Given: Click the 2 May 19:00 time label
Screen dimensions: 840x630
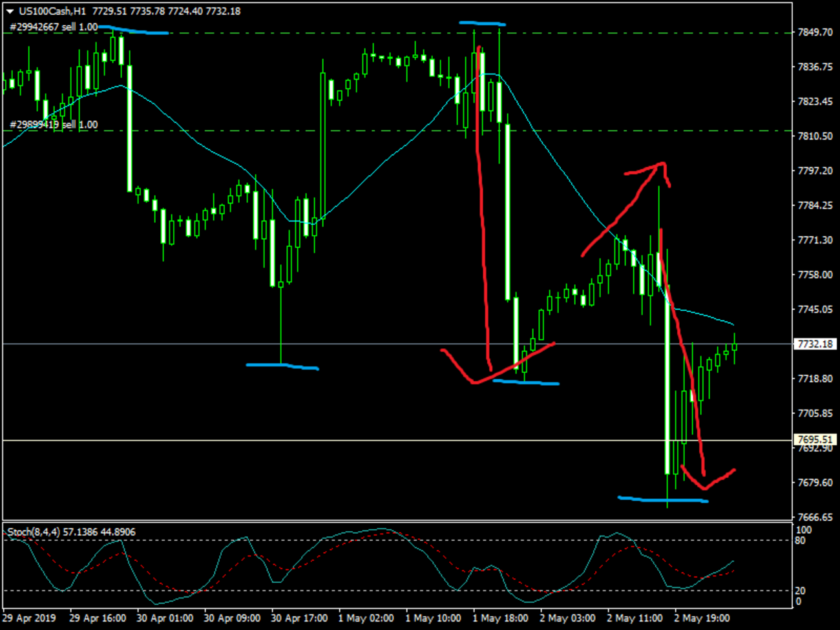Looking at the screenshot, I should (702, 618).
